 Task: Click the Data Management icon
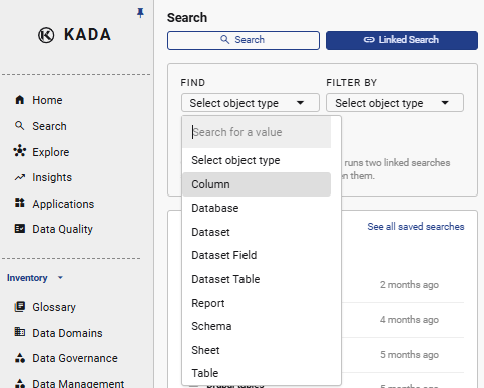pyautogui.click(x=20, y=383)
